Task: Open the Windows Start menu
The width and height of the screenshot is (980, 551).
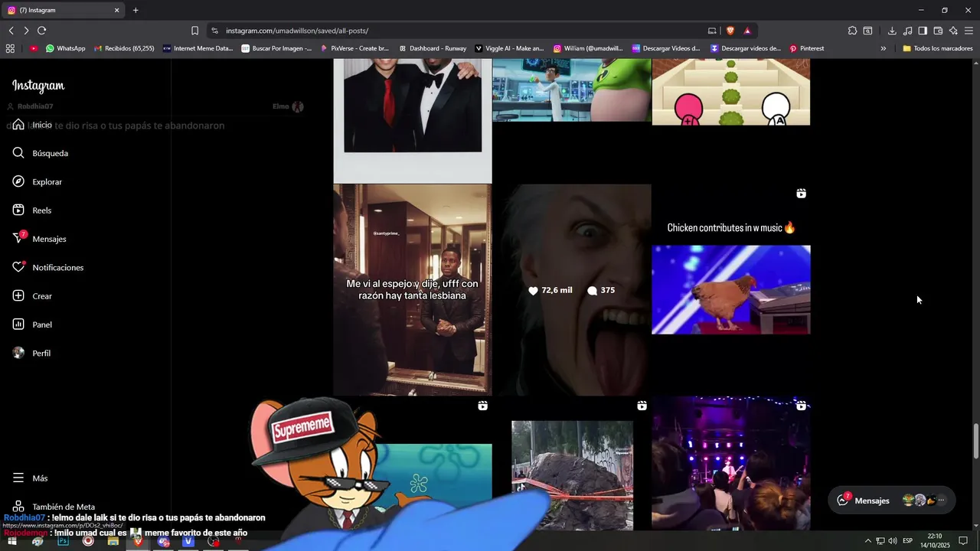Action: 12,541
